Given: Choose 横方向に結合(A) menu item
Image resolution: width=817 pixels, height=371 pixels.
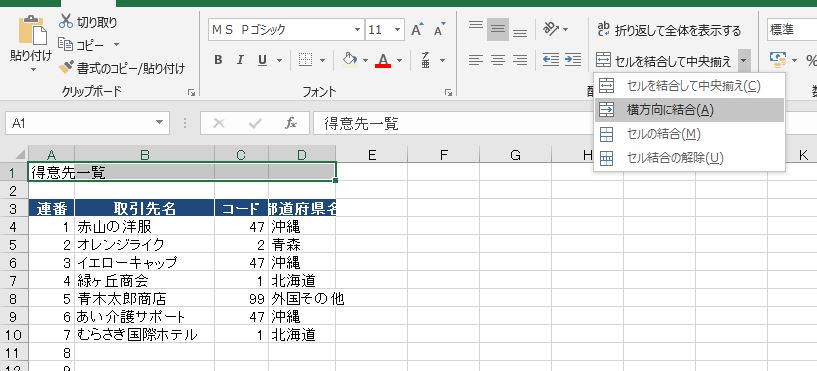Looking at the screenshot, I should [689, 110].
